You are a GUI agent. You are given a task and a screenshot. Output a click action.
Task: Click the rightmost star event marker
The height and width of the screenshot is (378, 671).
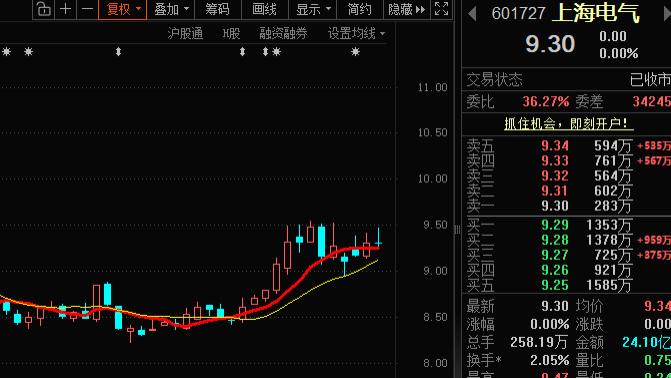click(x=355, y=52)
